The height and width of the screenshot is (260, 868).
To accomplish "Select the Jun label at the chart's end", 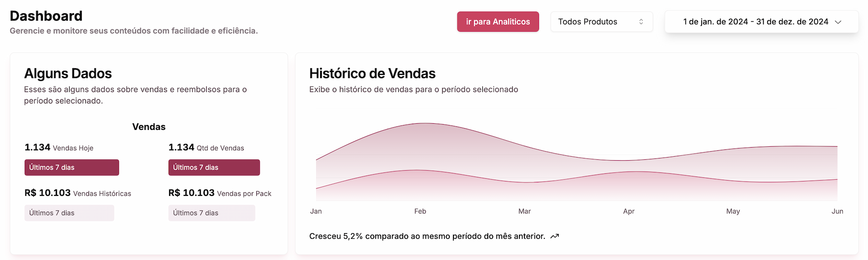I will coord(838,211).
